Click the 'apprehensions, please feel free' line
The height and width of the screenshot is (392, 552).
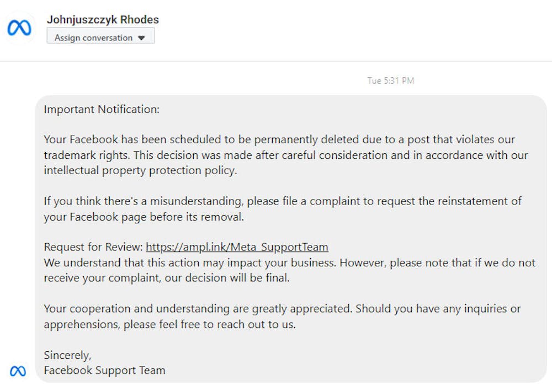point(169,325)
